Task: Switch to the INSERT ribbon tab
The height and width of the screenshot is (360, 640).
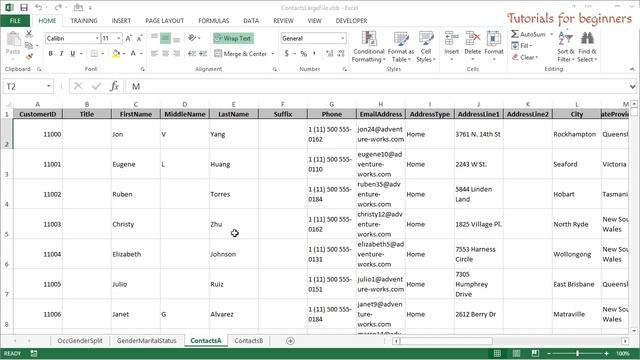Action: click(x=121, y=20)
